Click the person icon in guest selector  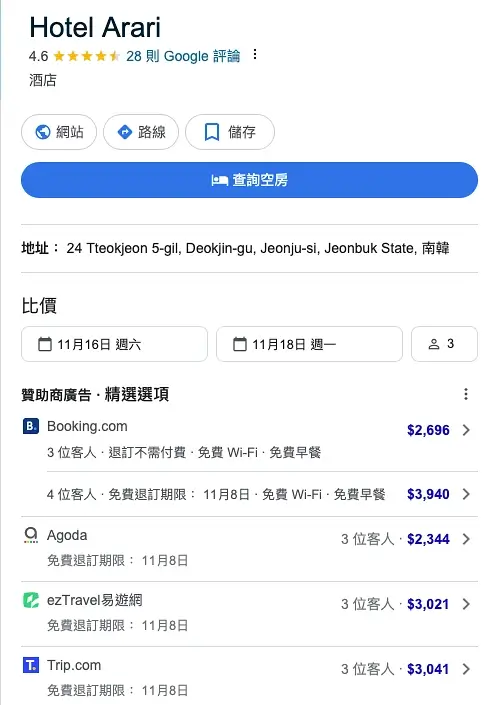point(434,344)
